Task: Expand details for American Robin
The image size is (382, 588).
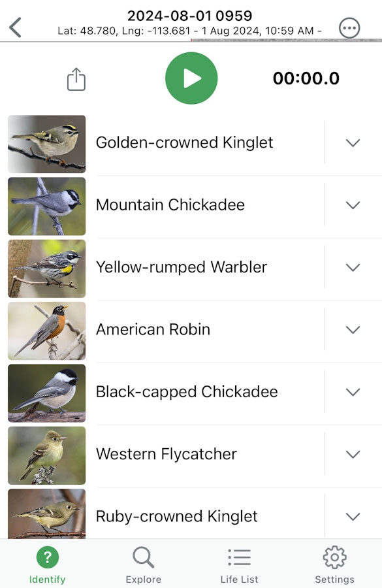Action: click(353, 329)
